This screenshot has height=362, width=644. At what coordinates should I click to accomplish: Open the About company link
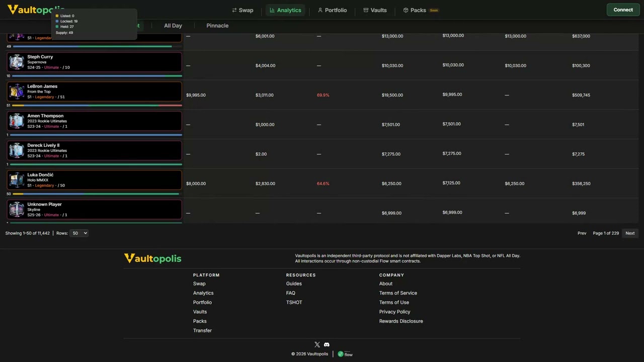tap(386, 284)
